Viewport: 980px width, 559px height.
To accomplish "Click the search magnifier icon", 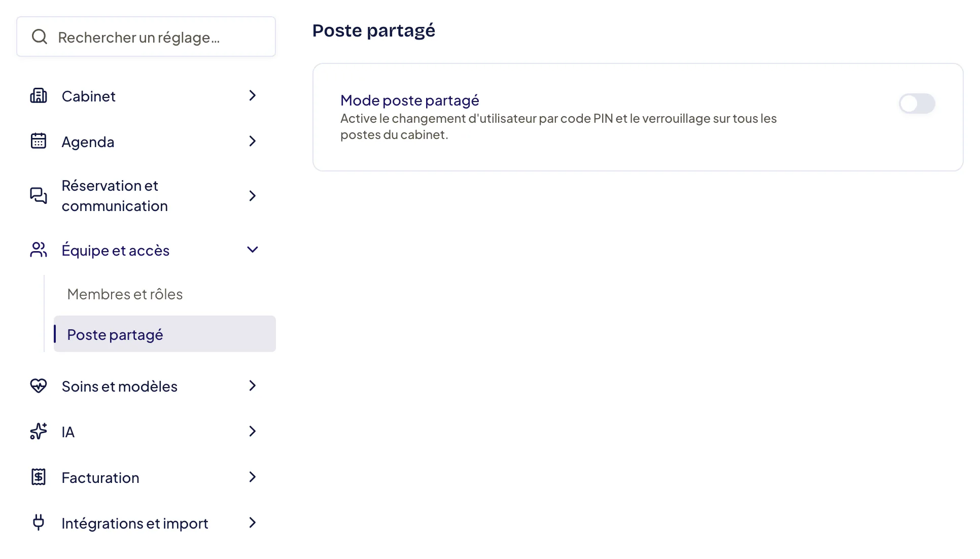I will [40, 37].
